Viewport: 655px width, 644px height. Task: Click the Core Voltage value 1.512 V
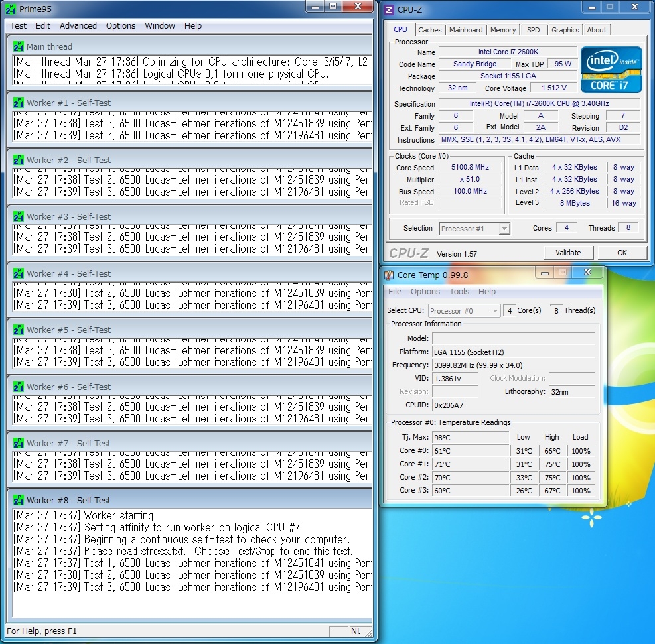pos(554,88)
